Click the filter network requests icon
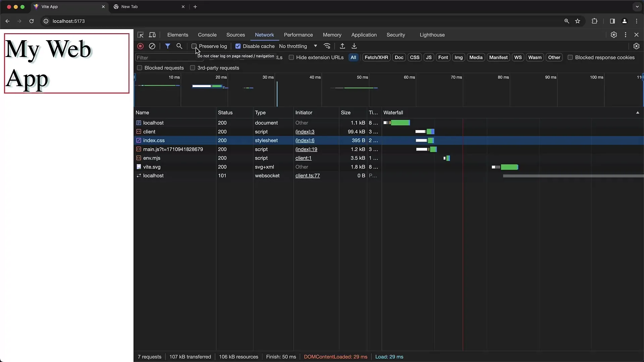 (x=167, y=46)
